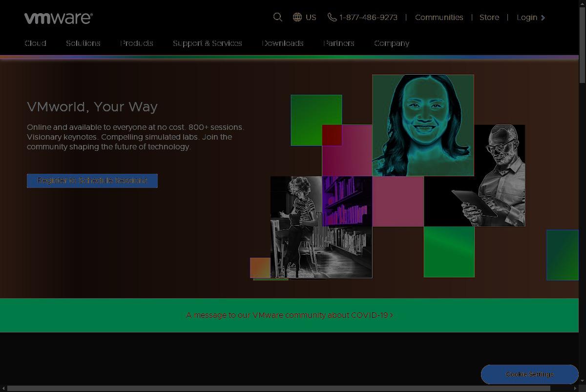Click the globe region icon
This screenshot has height=392, width=586.
pyautogui.click(x=297, y=17)
